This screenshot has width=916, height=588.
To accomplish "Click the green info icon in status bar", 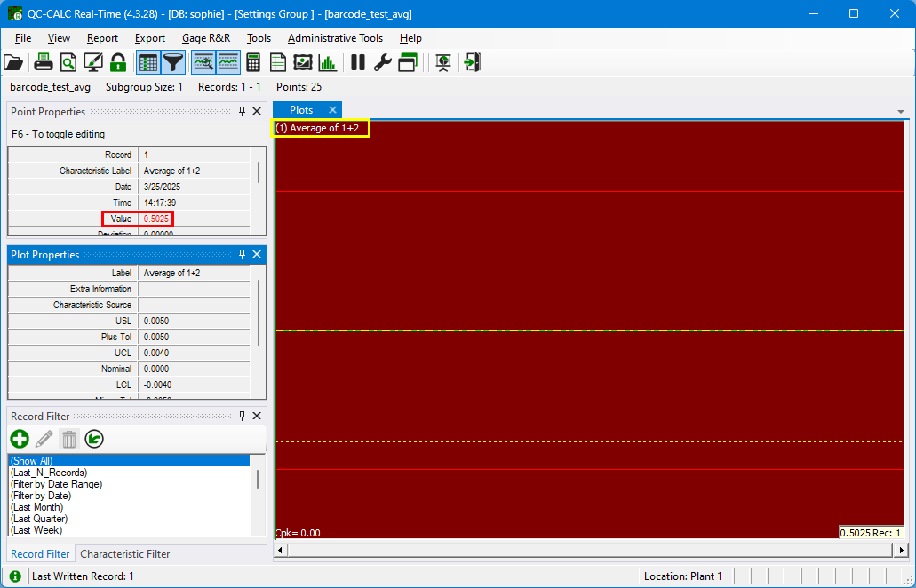I will (x=15, y=576).
